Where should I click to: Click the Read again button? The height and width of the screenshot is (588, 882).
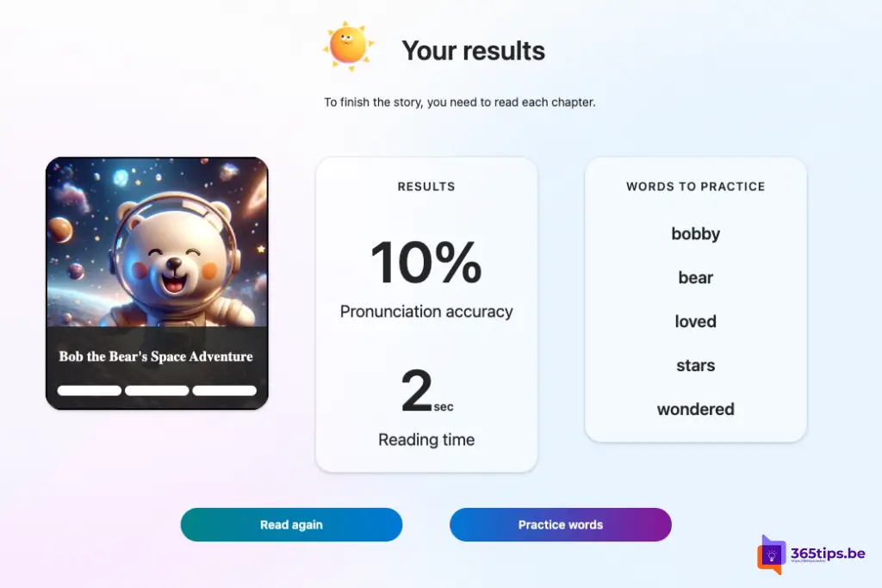(291, 524)
